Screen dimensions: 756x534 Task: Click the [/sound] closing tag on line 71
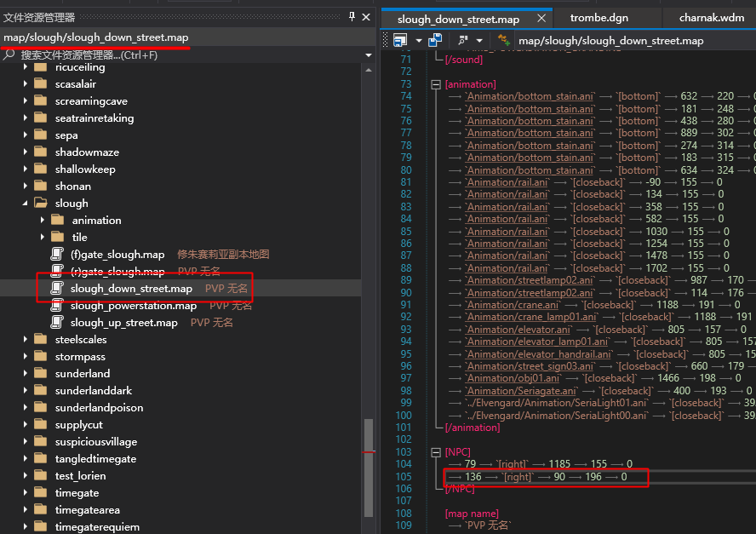(463, 60)
